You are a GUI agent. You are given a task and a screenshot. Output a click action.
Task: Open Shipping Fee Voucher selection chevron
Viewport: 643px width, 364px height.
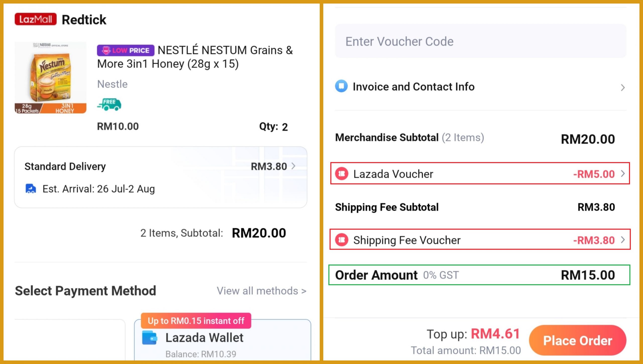623,240
